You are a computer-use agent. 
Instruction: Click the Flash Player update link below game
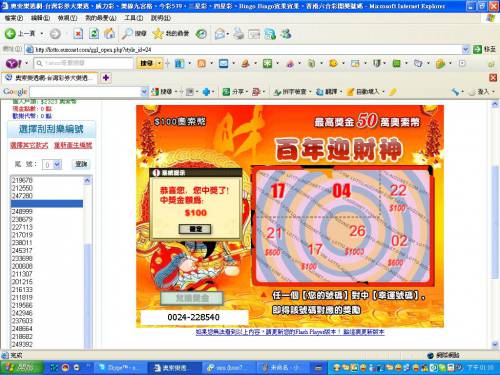tap(290, 332)
